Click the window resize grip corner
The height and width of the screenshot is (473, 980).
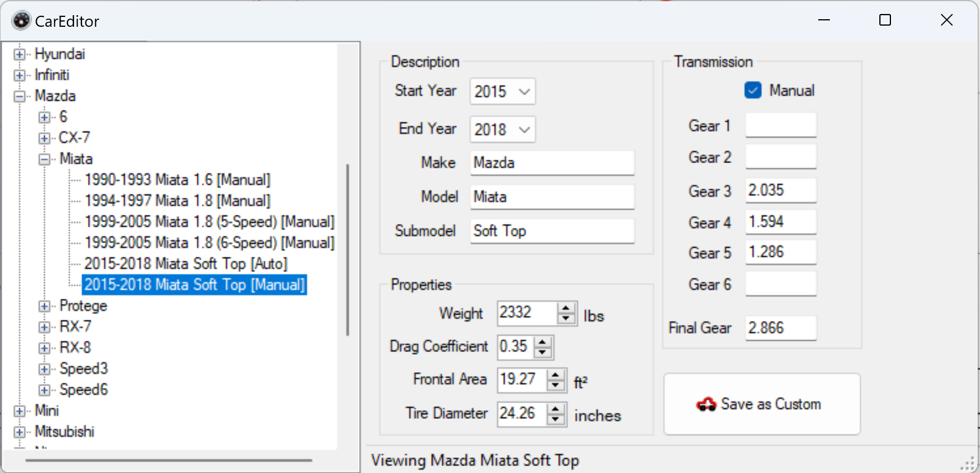[968, 464]
